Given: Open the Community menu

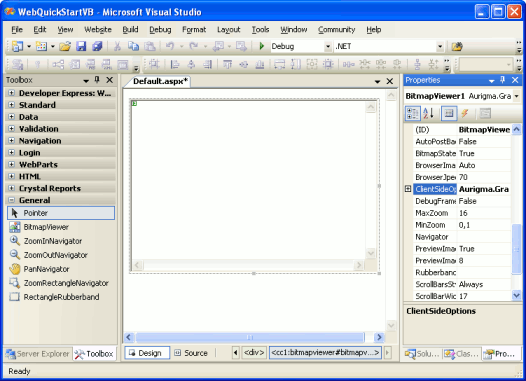Looking at the screenshot, I should pyautogui.click(x=336, y=30).
